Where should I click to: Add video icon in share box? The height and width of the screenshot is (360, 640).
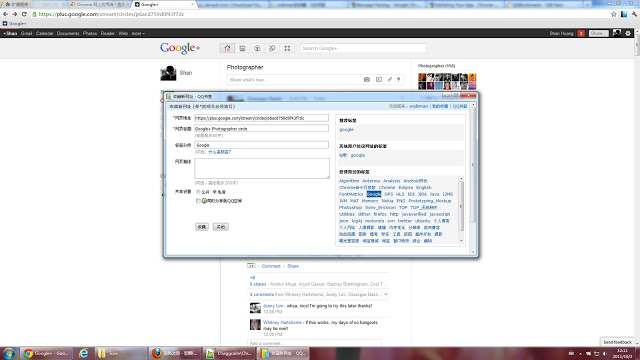[379, 80]
